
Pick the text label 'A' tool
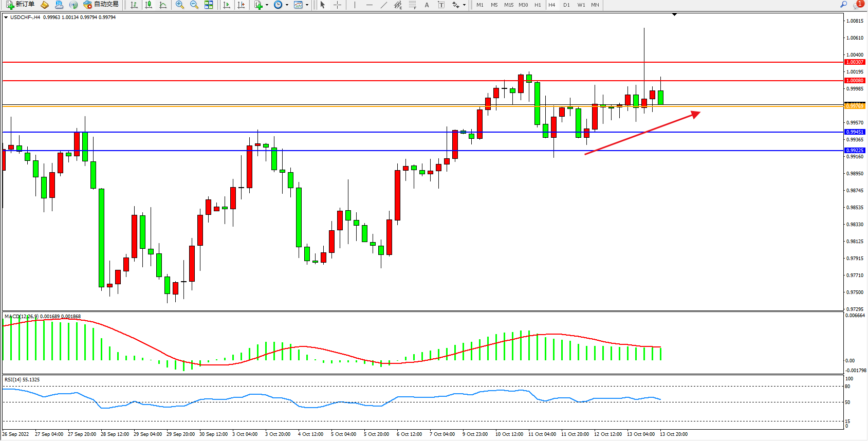click(427, 5)
